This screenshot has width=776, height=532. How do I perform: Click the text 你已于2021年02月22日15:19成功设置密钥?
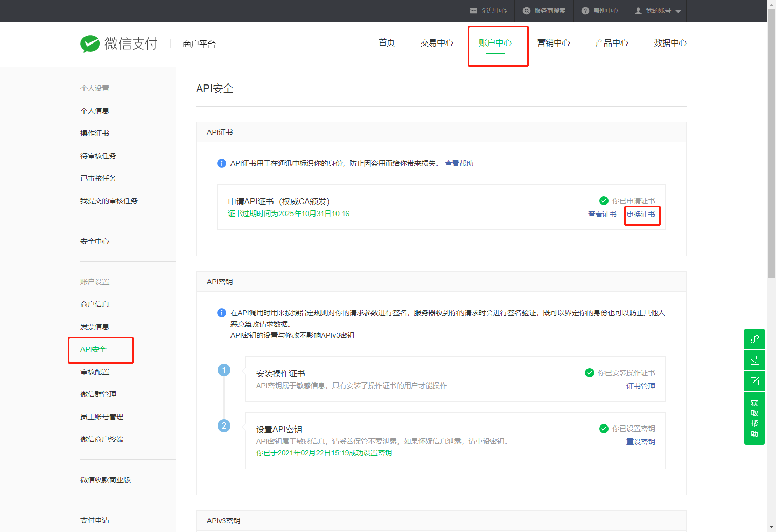[324, 453]
